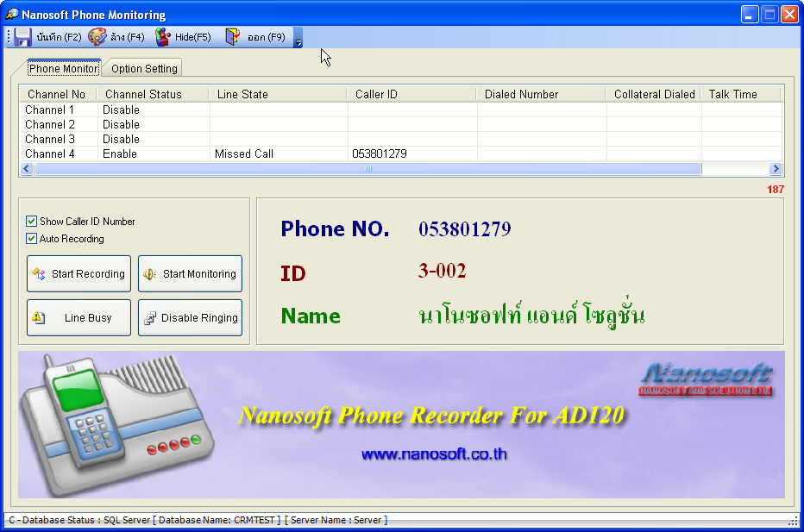Image resolution: width=804 pixels, height=532 pixels.
Task: Click the large phone number 053801279
Action: point(465,229)
